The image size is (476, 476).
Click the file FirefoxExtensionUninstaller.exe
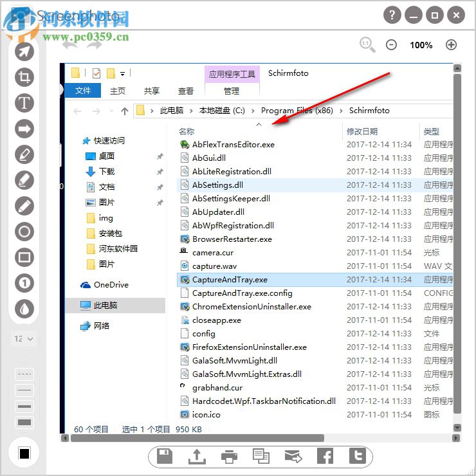(x=249, y=347)
